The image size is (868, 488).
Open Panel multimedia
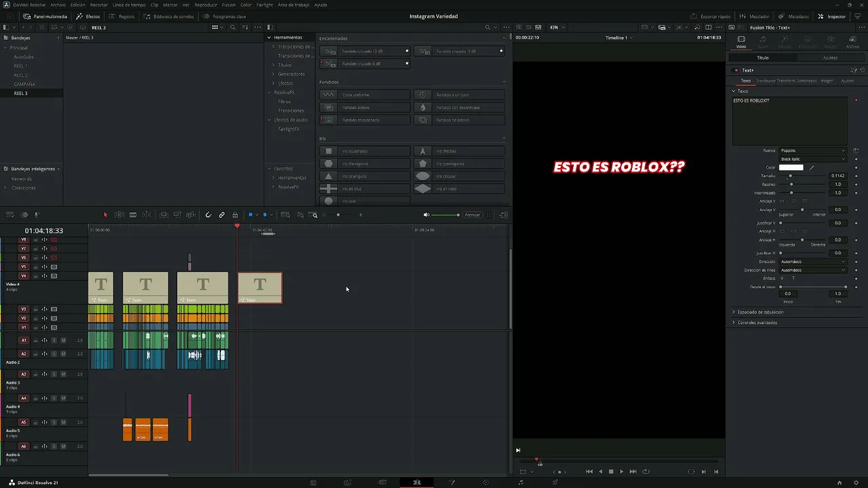click(x=46, y=16)
